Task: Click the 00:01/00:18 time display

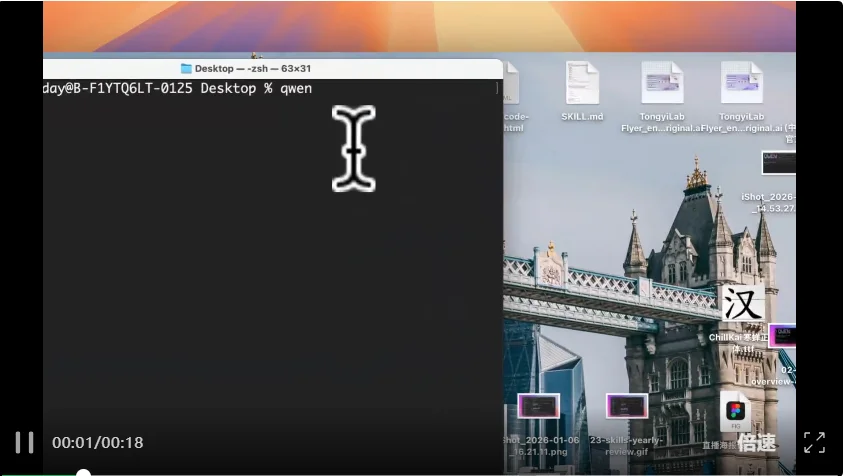Action: (x=97, y=442)
